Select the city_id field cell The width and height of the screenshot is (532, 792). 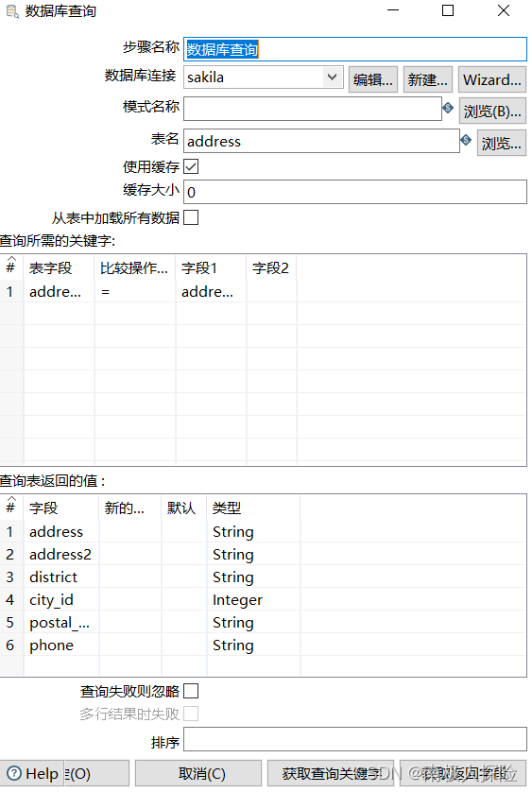point(60,599)
